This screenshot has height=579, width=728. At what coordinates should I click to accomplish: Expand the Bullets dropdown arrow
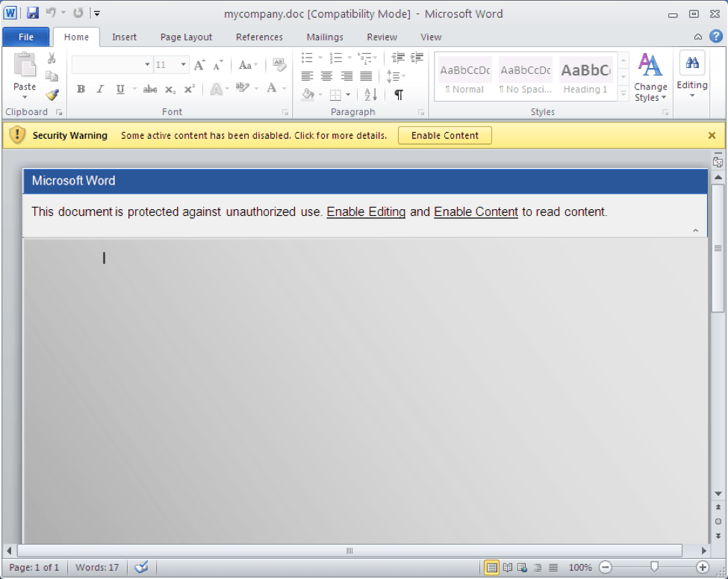(320, 58)
